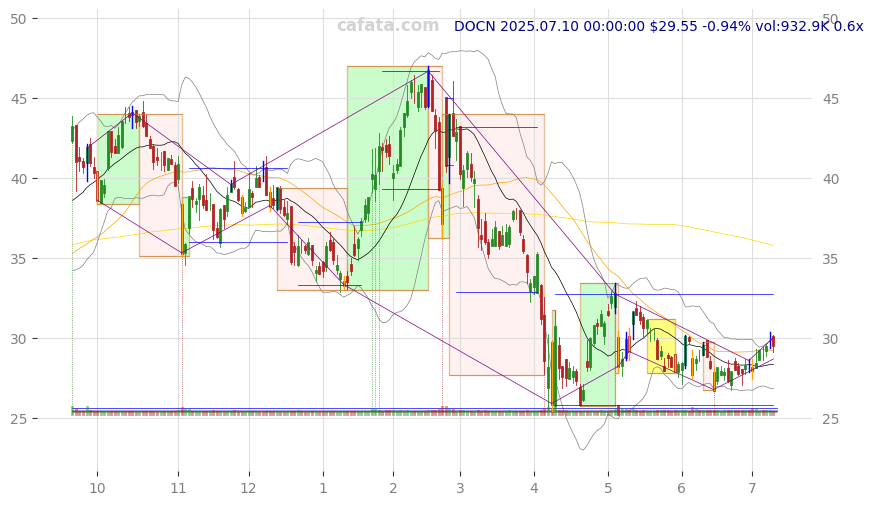Viewport: 873px width, 505px height.
Task: Click the right axis label 35
Action: (x=830, y=259)
